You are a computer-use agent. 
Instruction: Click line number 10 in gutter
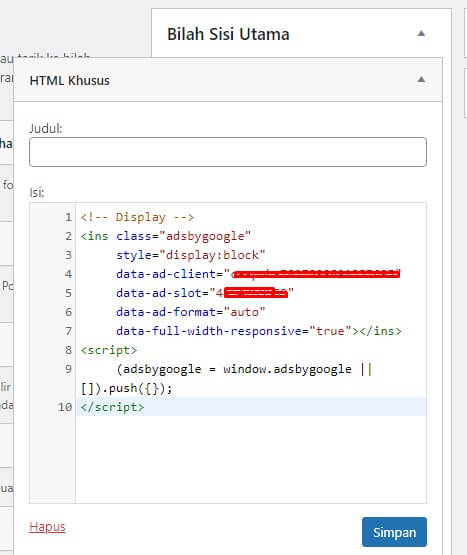pyautogui.click(x=65, y=407)
